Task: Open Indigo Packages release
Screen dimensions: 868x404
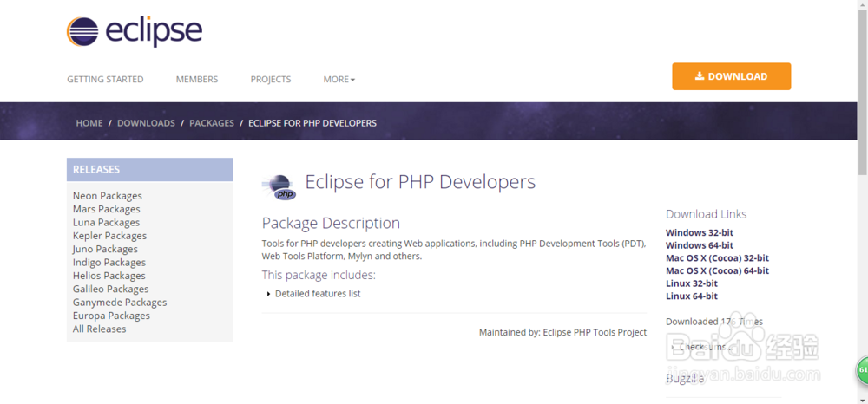Action: tap(109, 262)
